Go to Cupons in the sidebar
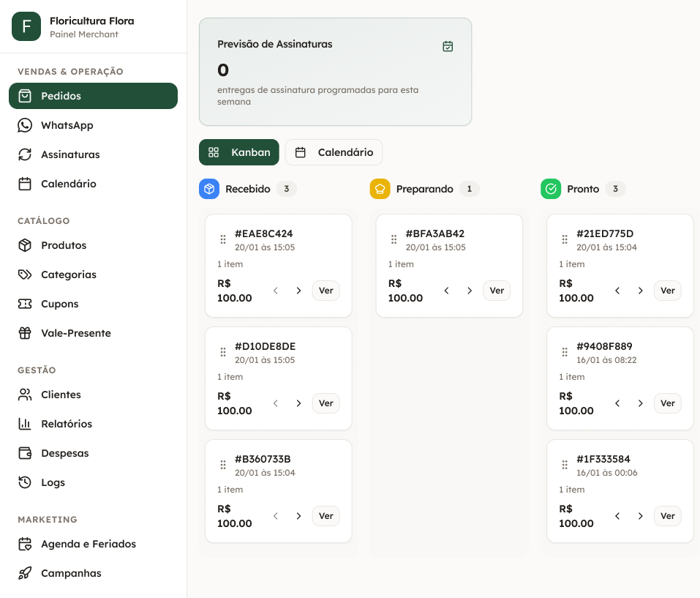 tap(59, 304)
